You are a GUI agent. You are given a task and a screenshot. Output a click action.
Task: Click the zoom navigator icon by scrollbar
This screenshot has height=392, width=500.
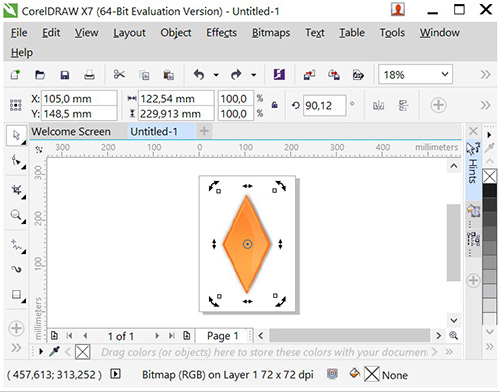(453, 335)
